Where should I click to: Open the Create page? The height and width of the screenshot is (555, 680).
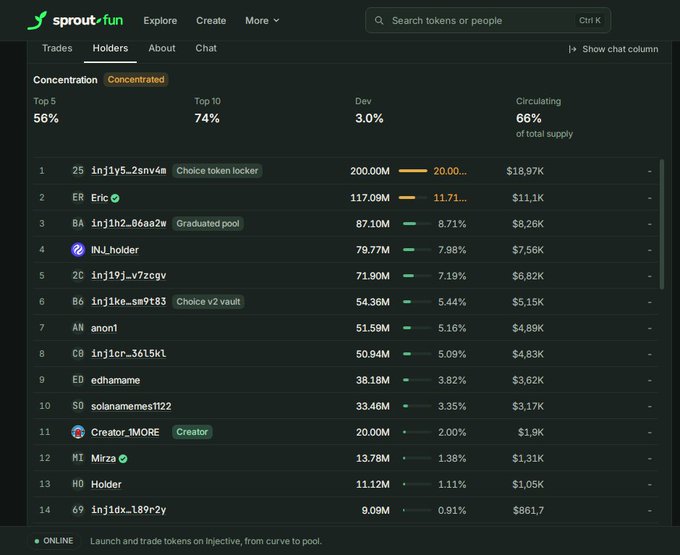coord(211,20)
